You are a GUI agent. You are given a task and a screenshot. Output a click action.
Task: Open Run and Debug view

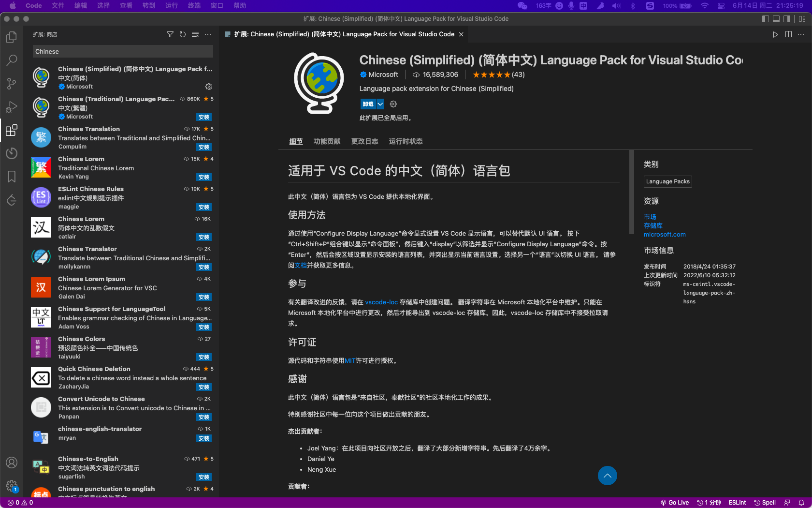[12, 107]
